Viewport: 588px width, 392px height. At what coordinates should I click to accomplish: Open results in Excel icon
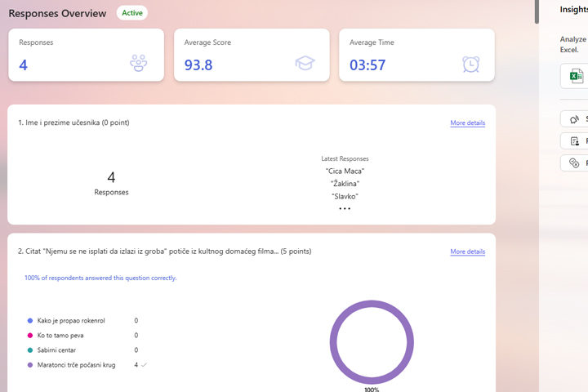click(576, 77)
